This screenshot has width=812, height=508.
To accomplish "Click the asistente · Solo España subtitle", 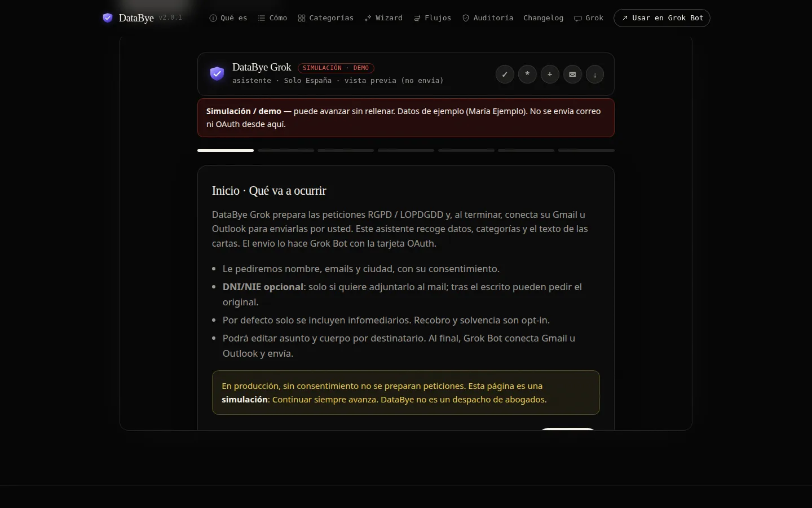I will pyautogui.click(x=338, y=81).
